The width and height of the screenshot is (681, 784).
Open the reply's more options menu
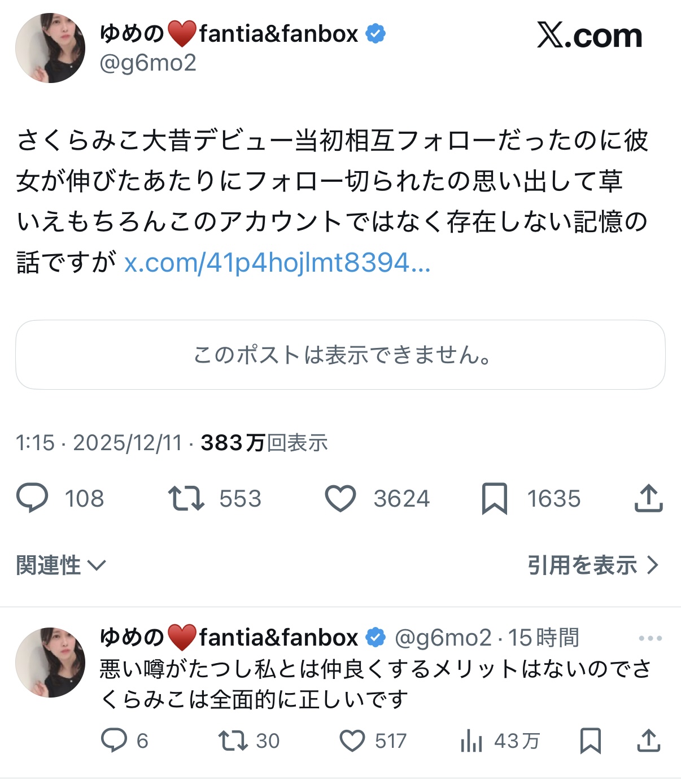click(x=650, y=638)
